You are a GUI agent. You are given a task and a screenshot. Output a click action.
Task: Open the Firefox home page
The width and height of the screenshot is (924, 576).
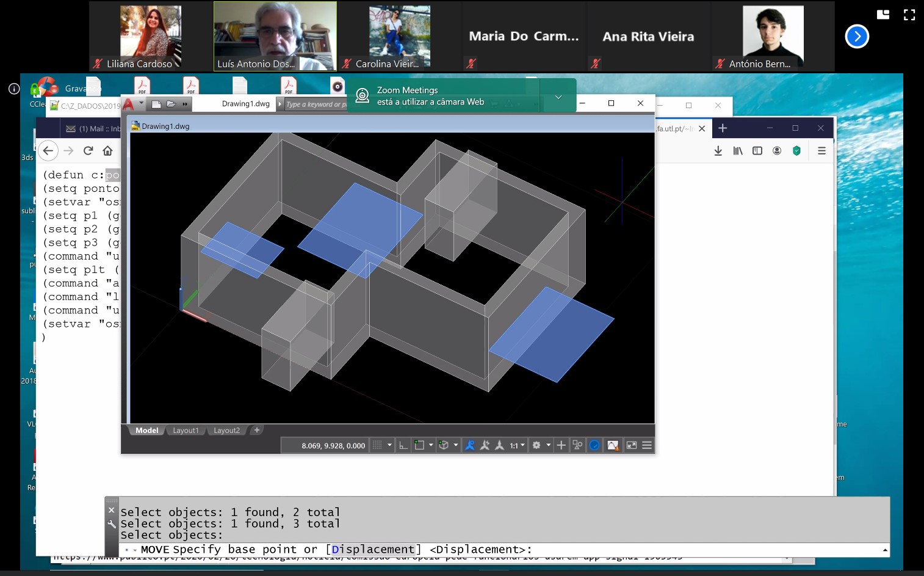point(108,151)
